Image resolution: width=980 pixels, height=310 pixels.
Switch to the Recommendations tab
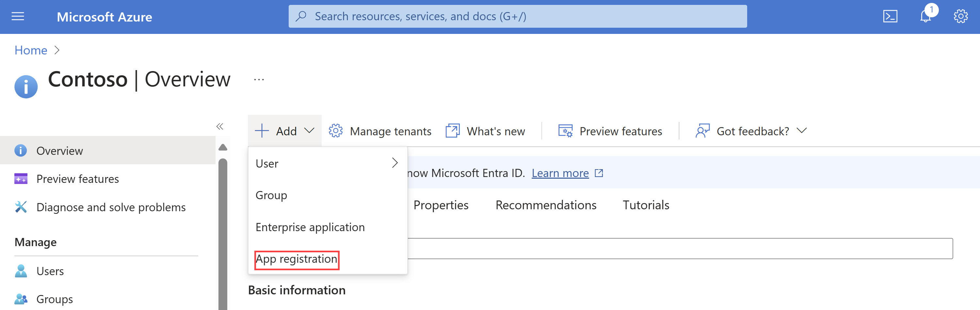click(x=546, y=205)
